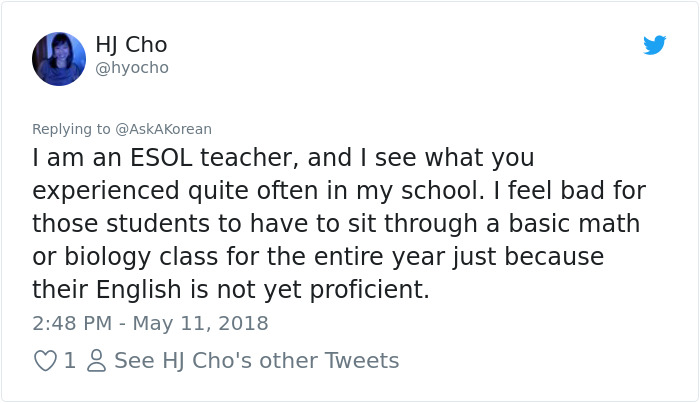700x403 pixels.
Task: Click the like count number 1
Action: click(x=70, y=361)
